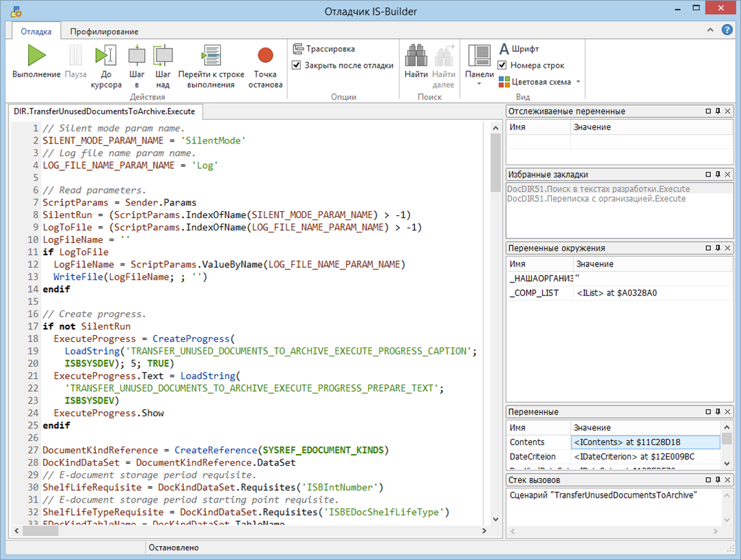Click the ExecuteProgress.Show statement on line 24
The height and width of the screenshot is (560, 741).
(x=109, y=413)
